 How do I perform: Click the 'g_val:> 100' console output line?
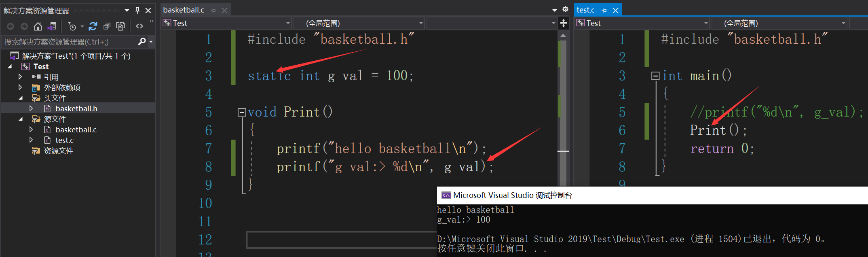click(464, 220)
